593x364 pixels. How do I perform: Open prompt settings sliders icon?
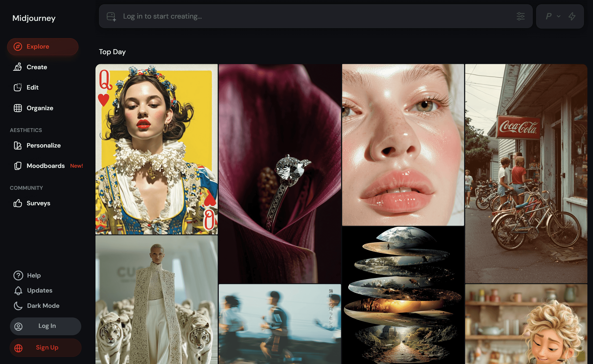coord(520,17)
